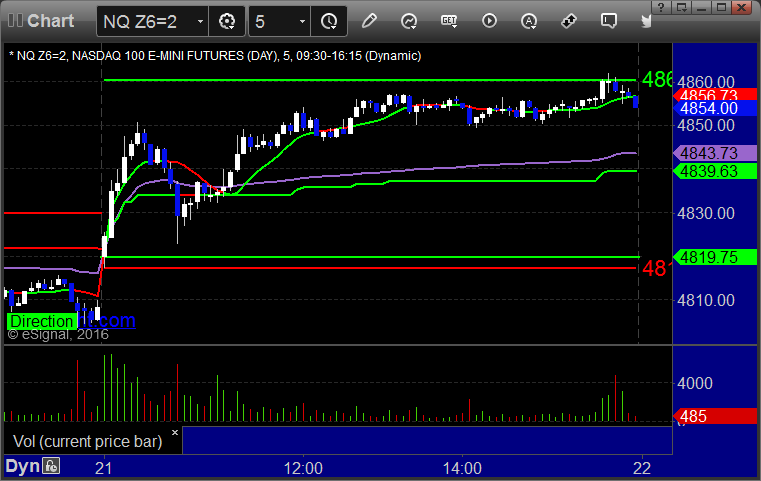Minimize the Chart window

(x=701, y=7)
